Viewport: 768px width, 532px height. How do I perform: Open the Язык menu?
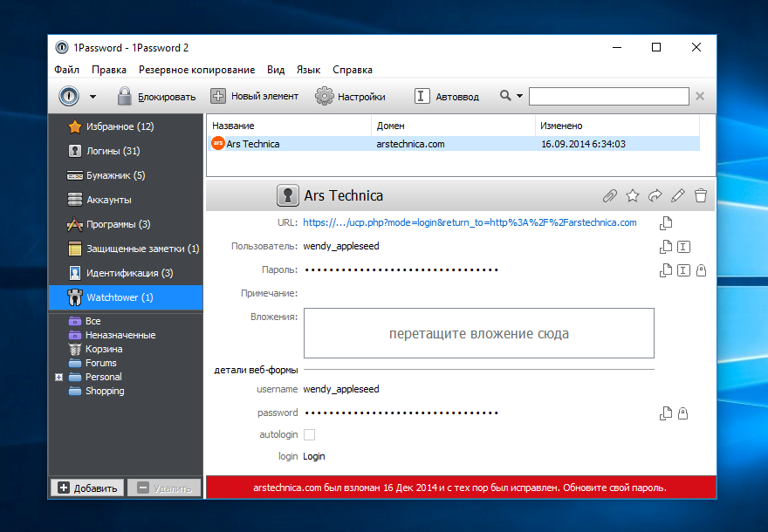click(x=308, y=70)
